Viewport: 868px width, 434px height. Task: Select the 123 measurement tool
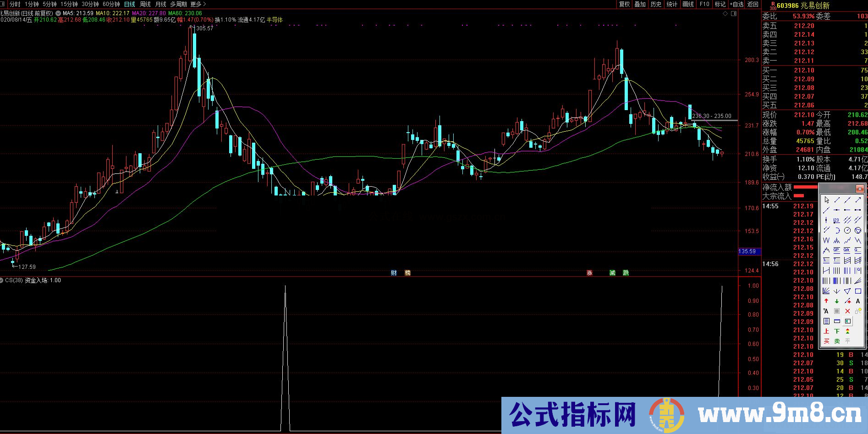[x=837, y=221]
